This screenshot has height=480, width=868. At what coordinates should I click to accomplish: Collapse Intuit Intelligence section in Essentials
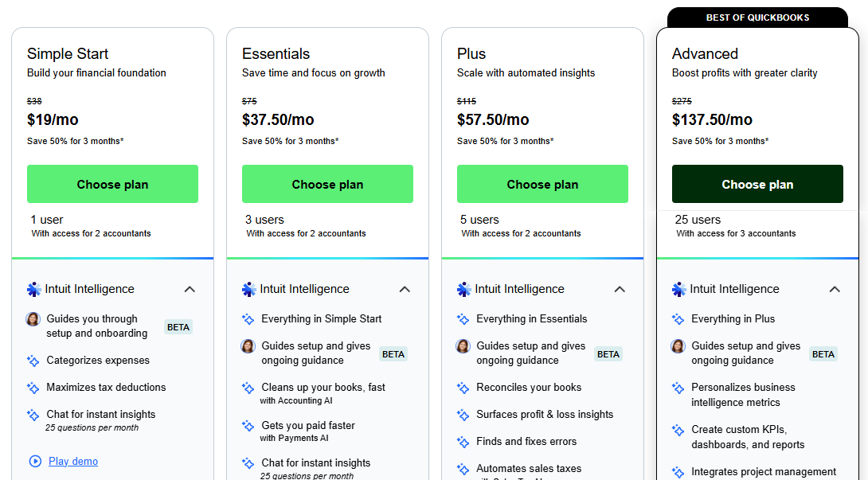[405, 289]
